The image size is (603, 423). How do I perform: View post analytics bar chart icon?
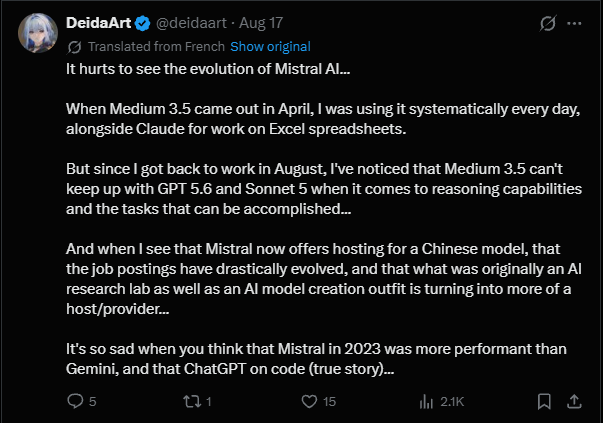pos(426,401)
